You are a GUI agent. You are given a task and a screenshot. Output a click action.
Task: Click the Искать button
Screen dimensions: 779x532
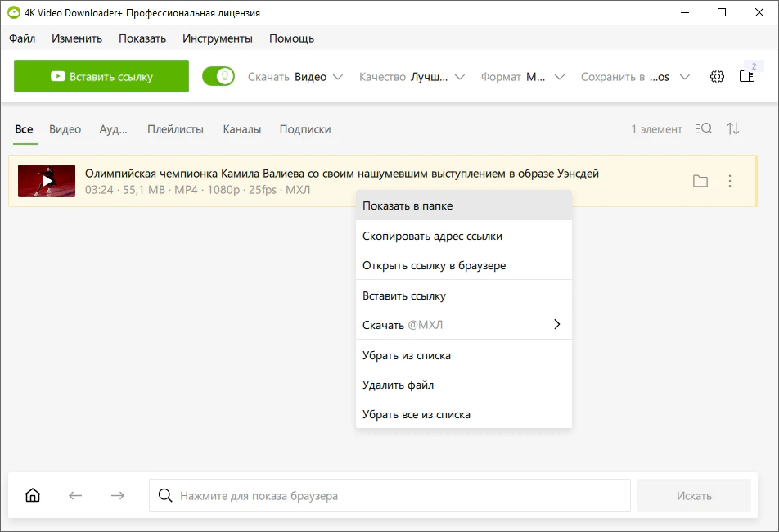(x=694, y=494)
